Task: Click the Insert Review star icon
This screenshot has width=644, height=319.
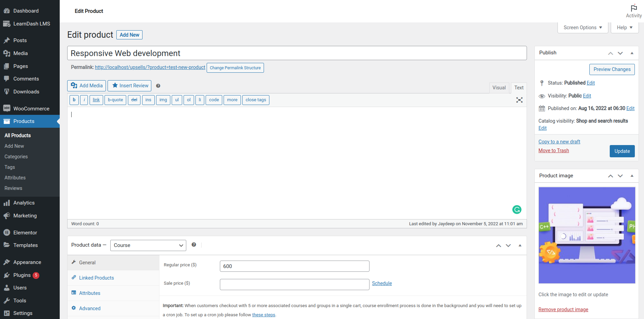Action: [x=115, y=86]
